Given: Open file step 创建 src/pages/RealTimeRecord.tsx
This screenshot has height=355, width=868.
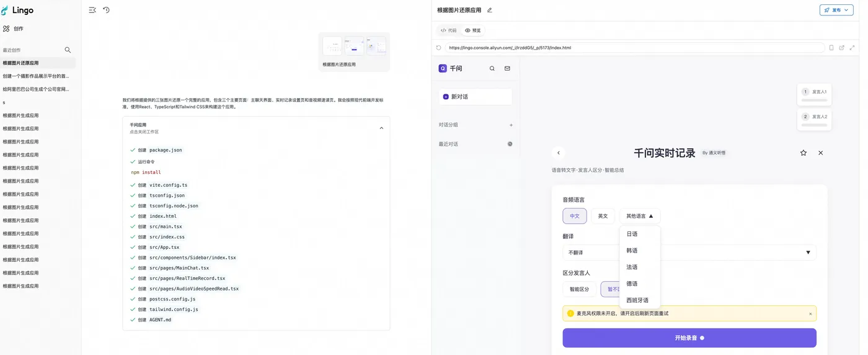Looking at the screenshot, I should (x=182, y=278).
